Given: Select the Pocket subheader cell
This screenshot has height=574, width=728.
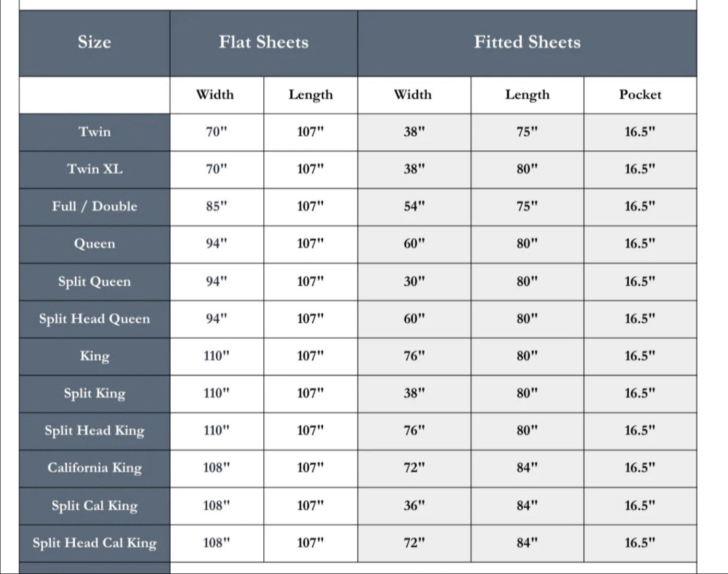Looking at the screenshot, I should [640, 95].
